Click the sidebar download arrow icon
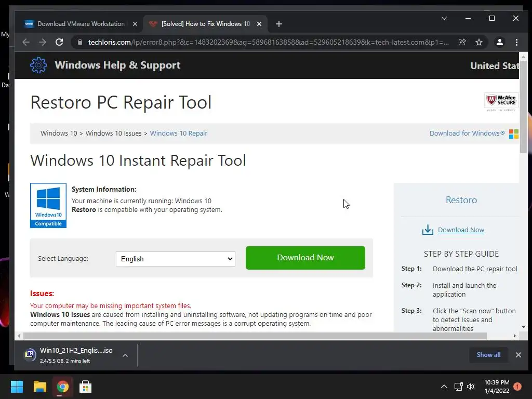Viewport: 532px width, 399px height. (428, 230)
